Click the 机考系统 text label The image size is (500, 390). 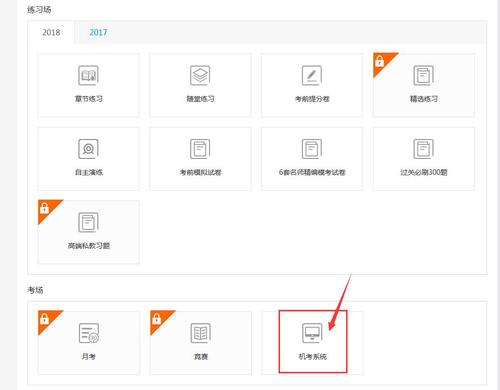coord(313,357)
